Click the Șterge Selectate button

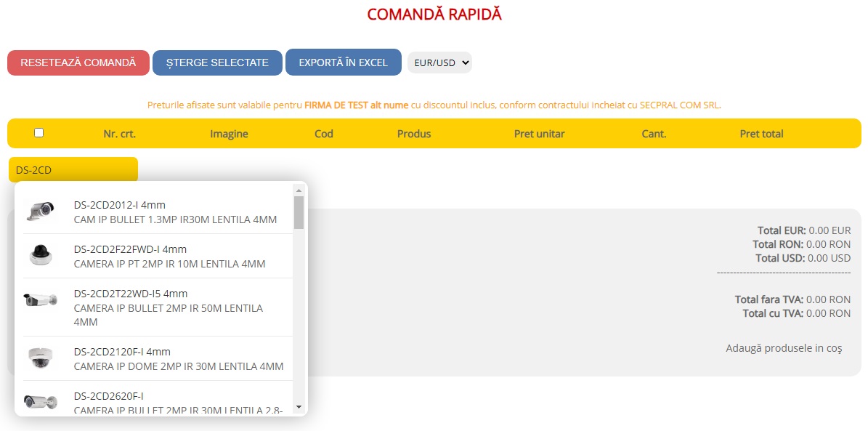217,63
